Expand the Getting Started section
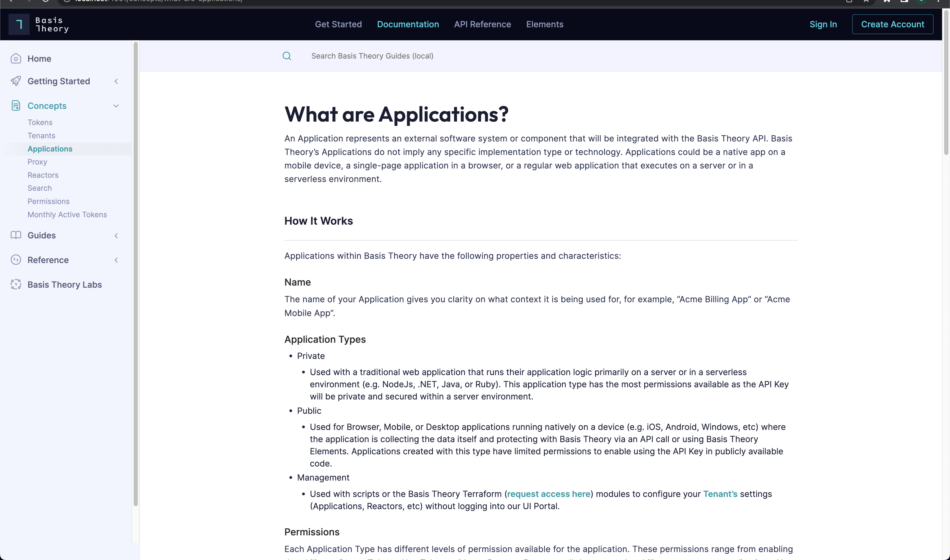950x560 pixels. tap(116, 81)
